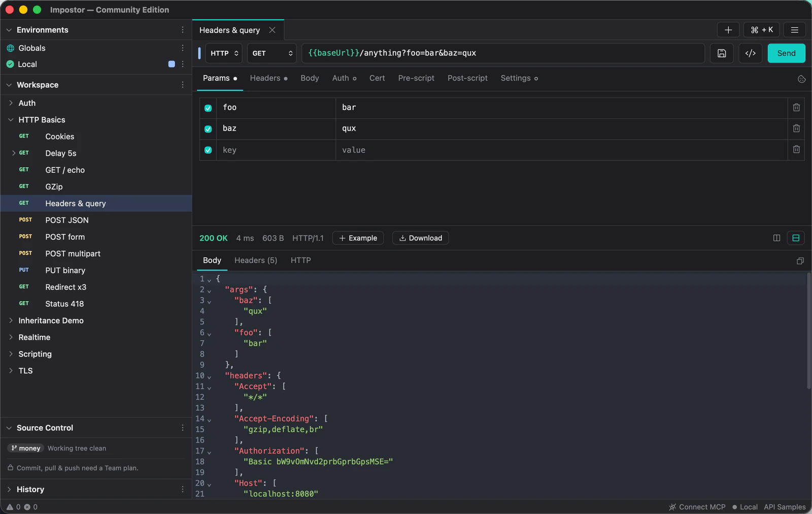Click Connect MCP in status bar
The image size is (812, 514).
pyautogui.click(x=697, y=507)
